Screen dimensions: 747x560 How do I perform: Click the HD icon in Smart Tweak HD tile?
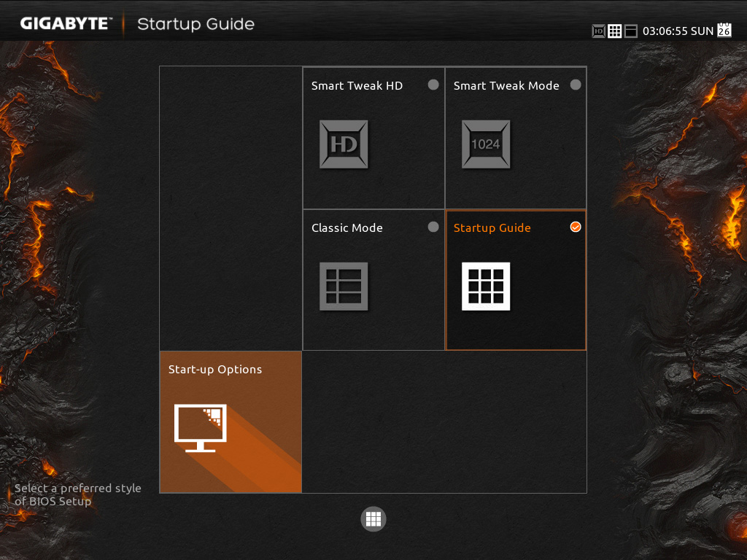click(x=344, y=144)
